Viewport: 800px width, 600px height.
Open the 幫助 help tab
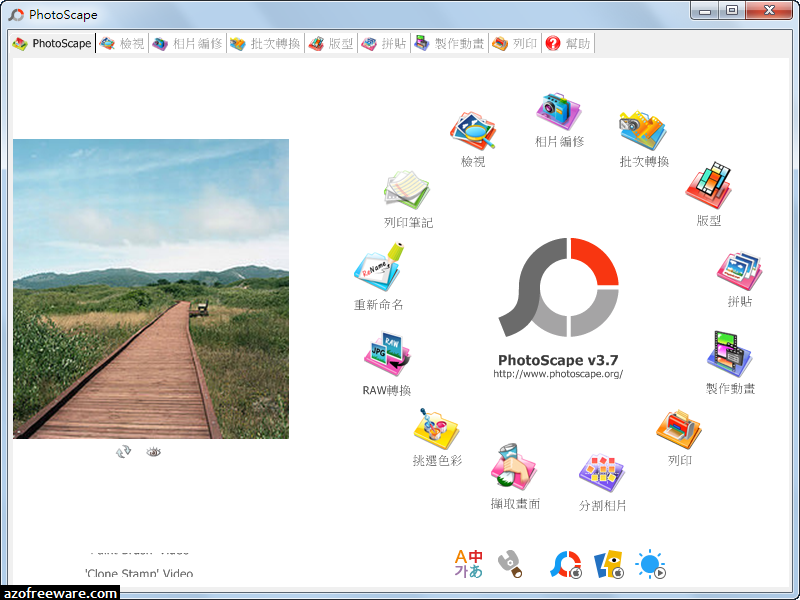[x=568, y=43]
